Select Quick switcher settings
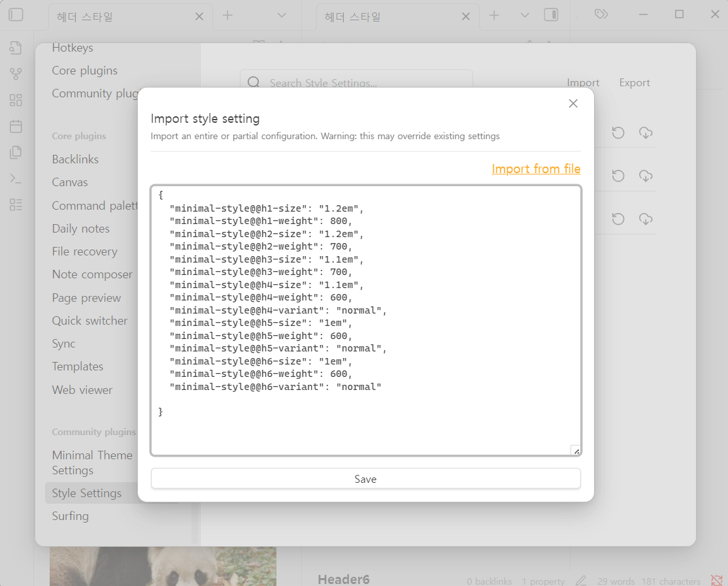The image size is (728, 586). (90, 321)
